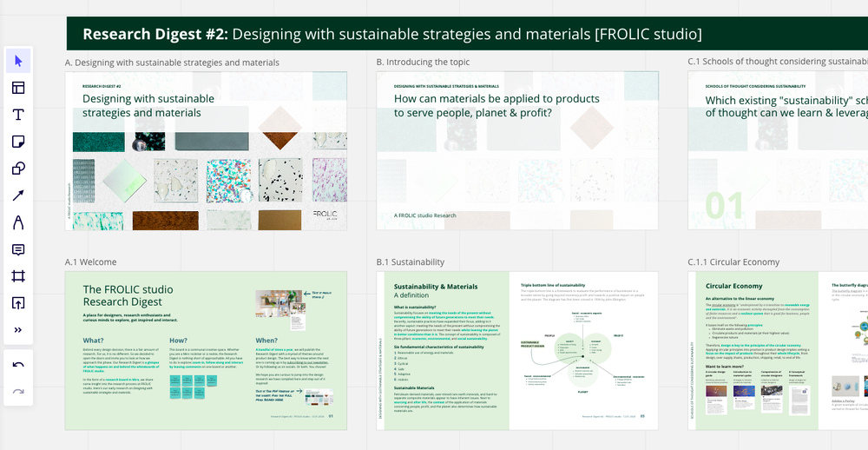868x450 pixels.
Task: Click frame label 'A.1 Welcome'
Action: [x=91, y=262]
